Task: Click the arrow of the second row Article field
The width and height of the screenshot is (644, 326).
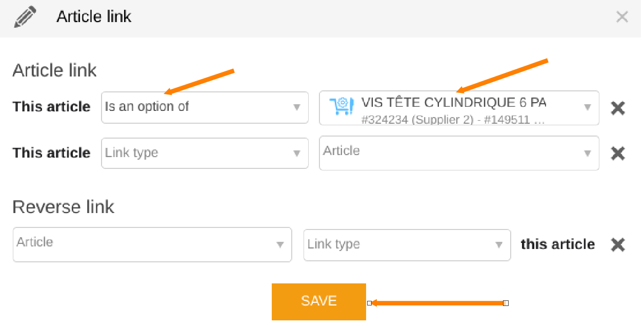Action: point(587,154)
